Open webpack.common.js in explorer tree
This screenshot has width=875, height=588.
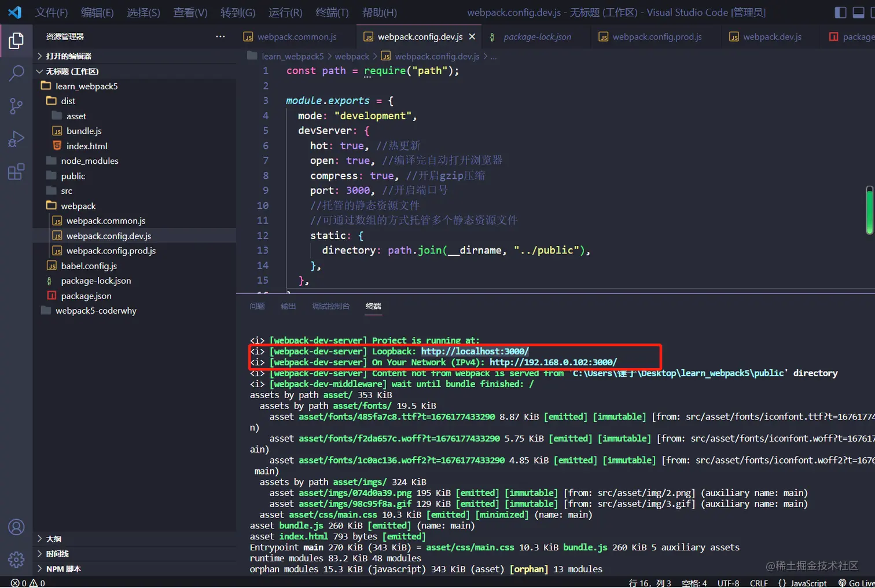[134, 221]
